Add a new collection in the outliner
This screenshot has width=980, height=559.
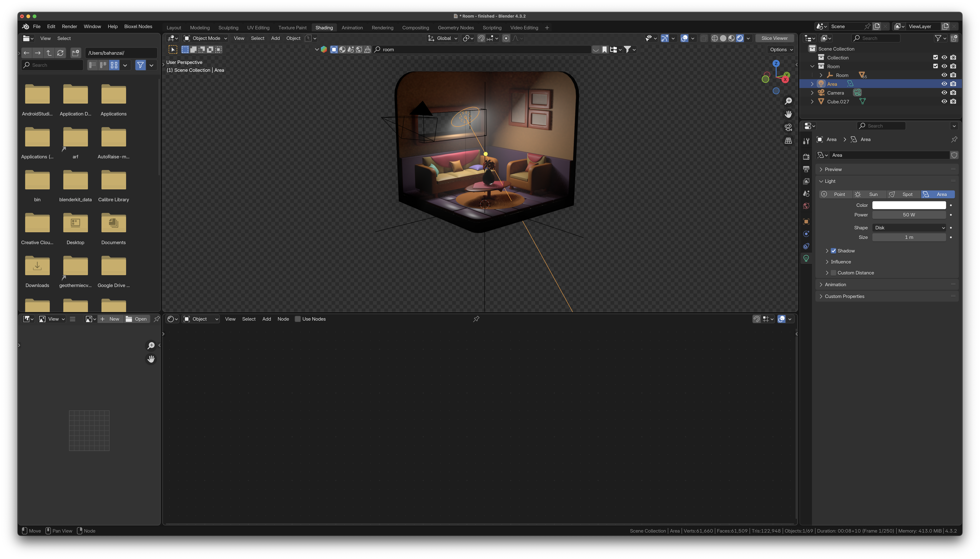(954, 38)
